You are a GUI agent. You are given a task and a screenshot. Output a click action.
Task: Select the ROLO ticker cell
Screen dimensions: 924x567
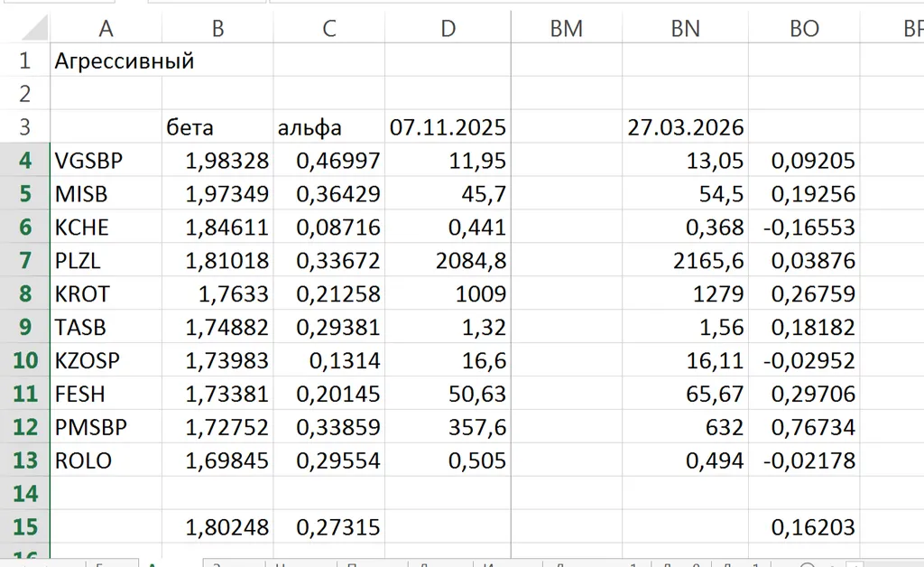pyautogui.click(x=106, y=460)
